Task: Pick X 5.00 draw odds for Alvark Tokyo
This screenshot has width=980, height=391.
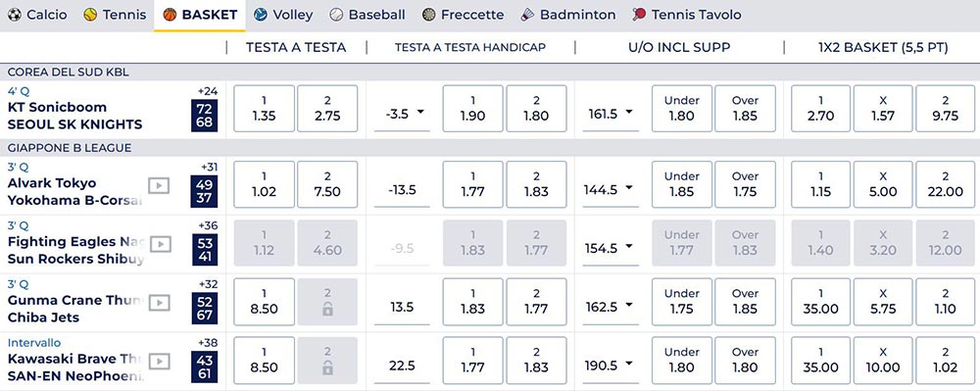Action: [883, 185]
